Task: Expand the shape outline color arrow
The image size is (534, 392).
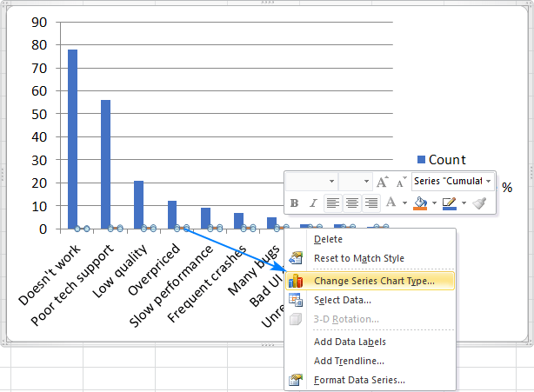Action: click(464, 203)
